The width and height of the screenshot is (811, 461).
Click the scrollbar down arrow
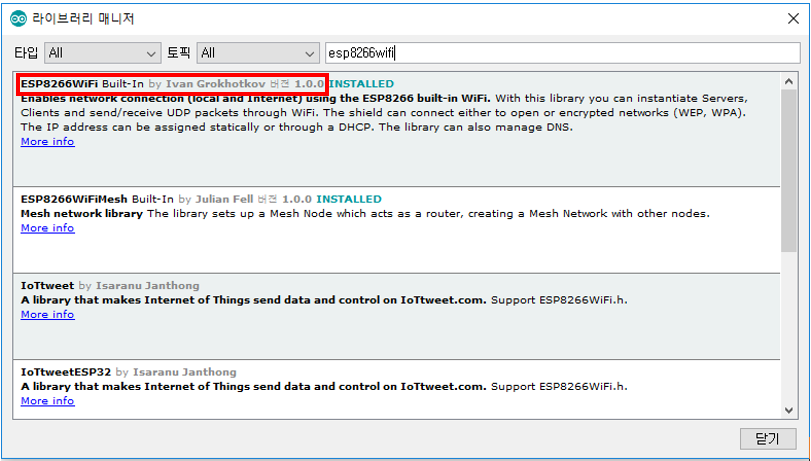click(x=789, y=410)
